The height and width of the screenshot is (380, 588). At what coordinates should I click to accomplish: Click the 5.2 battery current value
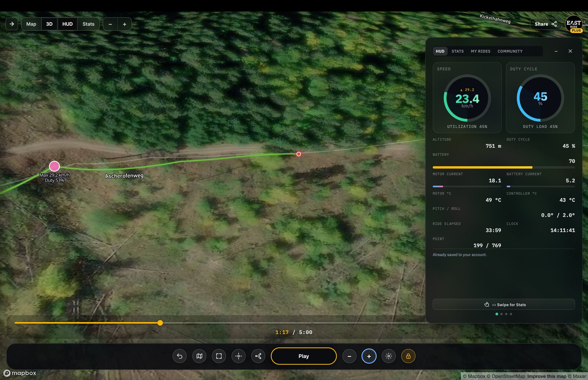pos(570,180)
